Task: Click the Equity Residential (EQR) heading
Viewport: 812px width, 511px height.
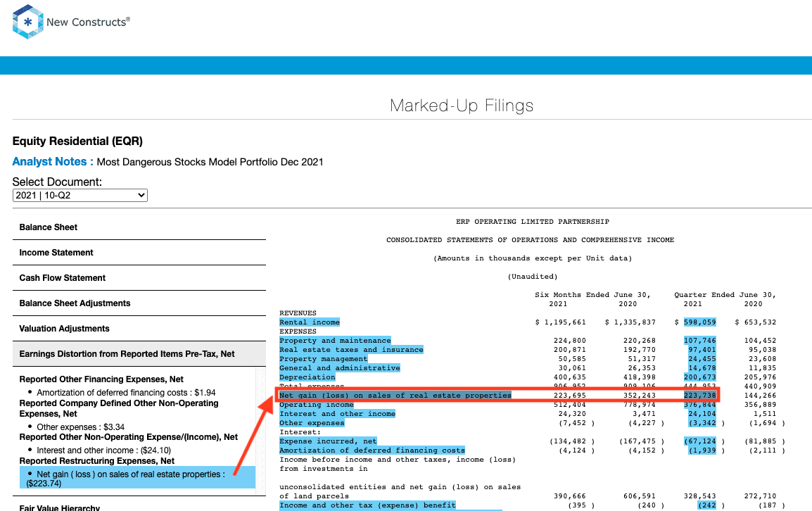Action: tap(77, 141)
